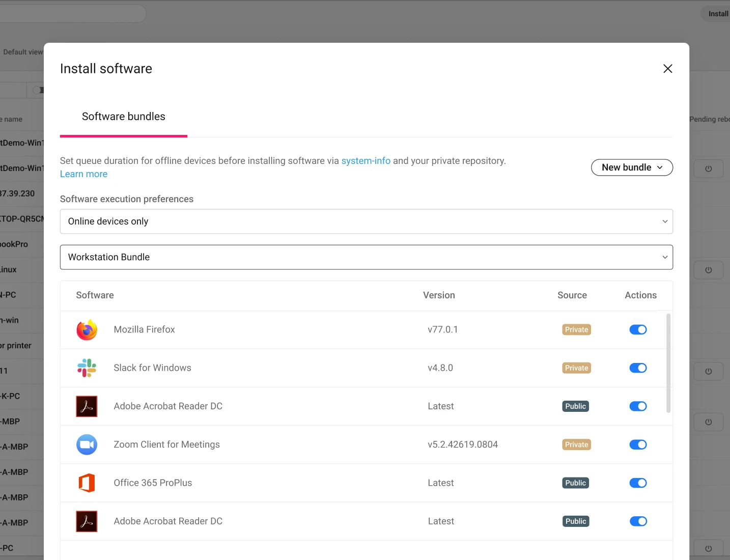Click Latest version for Office 365
This screenshot has height=560, width=730.
tap(441, 483)
